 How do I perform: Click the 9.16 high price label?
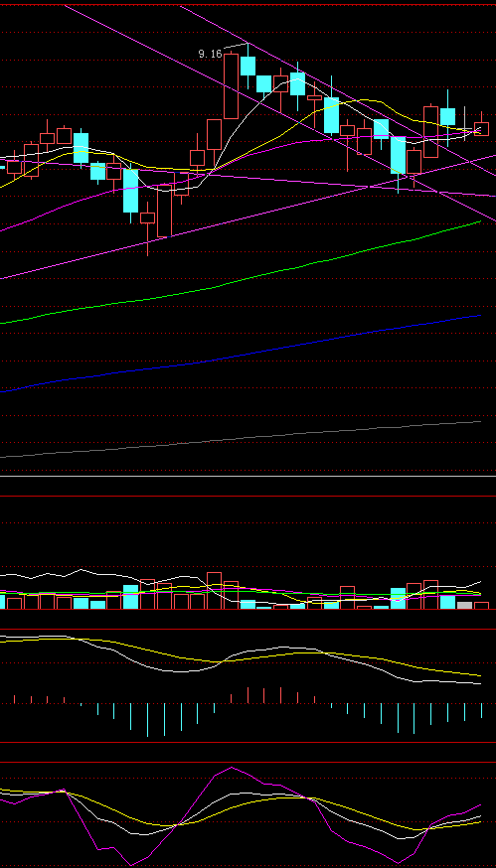click(x=210, y=54)
